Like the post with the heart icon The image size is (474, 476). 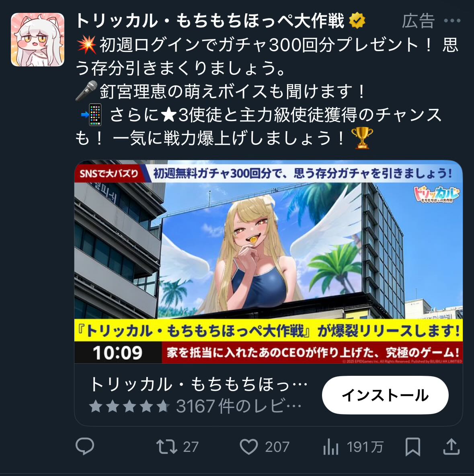pos(249,447)
